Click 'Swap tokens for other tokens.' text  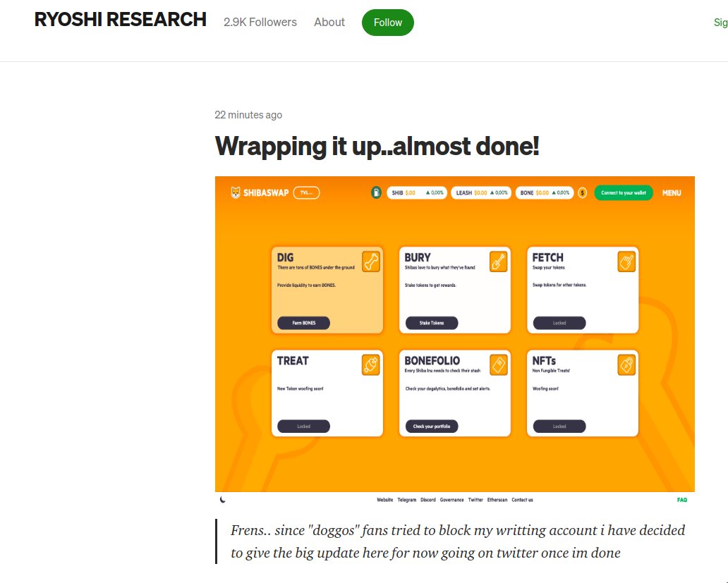[559, 286]
